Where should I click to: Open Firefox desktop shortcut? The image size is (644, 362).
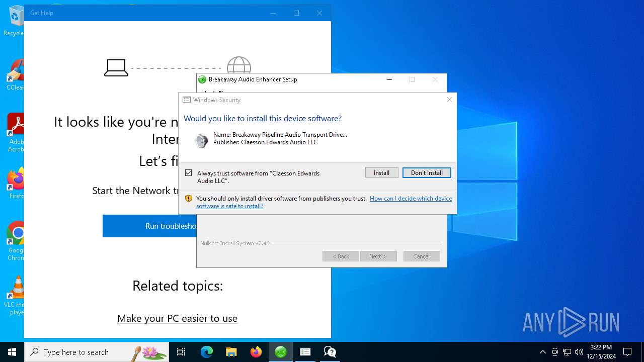tap(15, 183)
